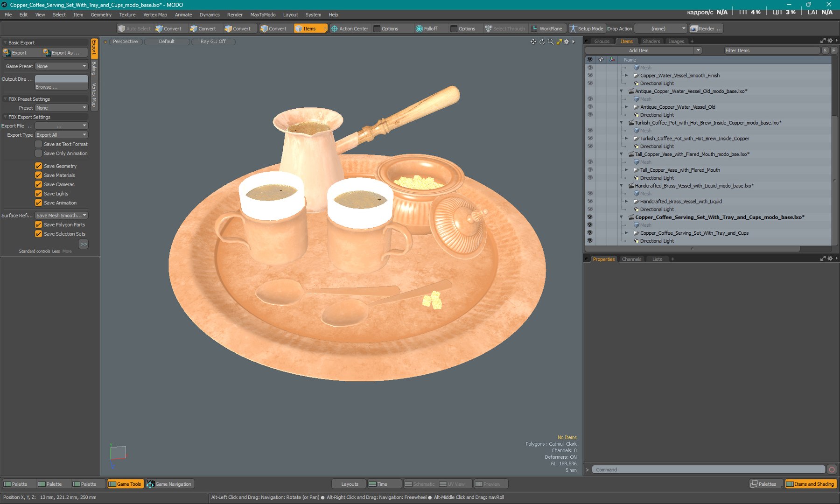Open Game Preset dropdown
The width and height of the screenshot is (840, 504).
61,66
